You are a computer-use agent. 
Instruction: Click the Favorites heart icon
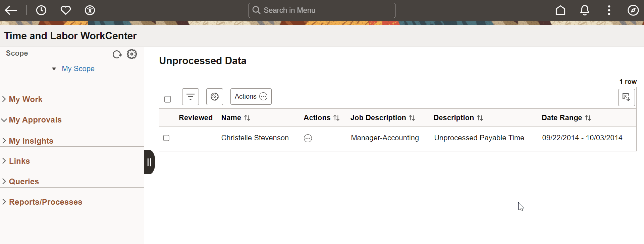[66, 10]
